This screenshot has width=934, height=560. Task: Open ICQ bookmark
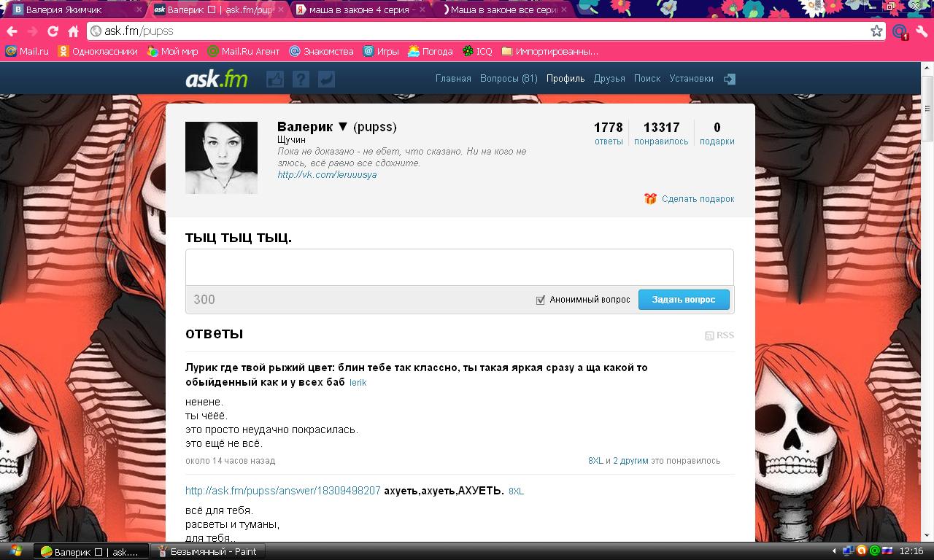coord(478,51)
